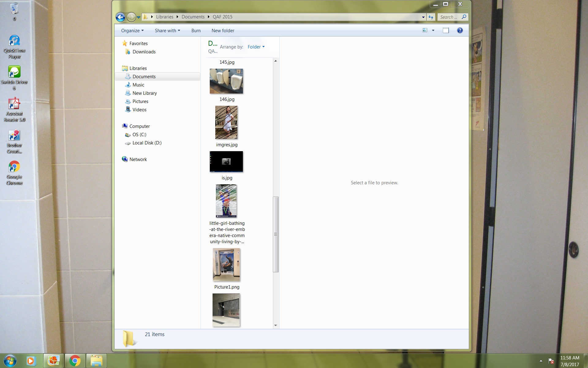Select Computer in navigation pane
Image resolution: width=588 pixels, height=368 pixels.
[139, 126]
